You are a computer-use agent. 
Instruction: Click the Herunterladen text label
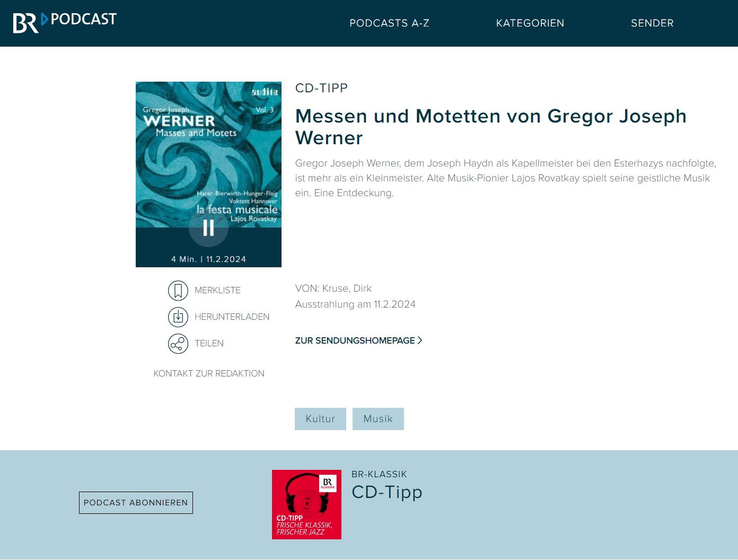click(x=232, y=317)
